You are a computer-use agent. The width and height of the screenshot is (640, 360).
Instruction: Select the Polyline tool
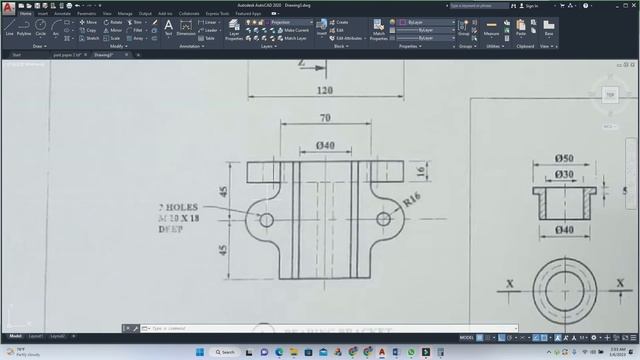click(x=24, y=27)
